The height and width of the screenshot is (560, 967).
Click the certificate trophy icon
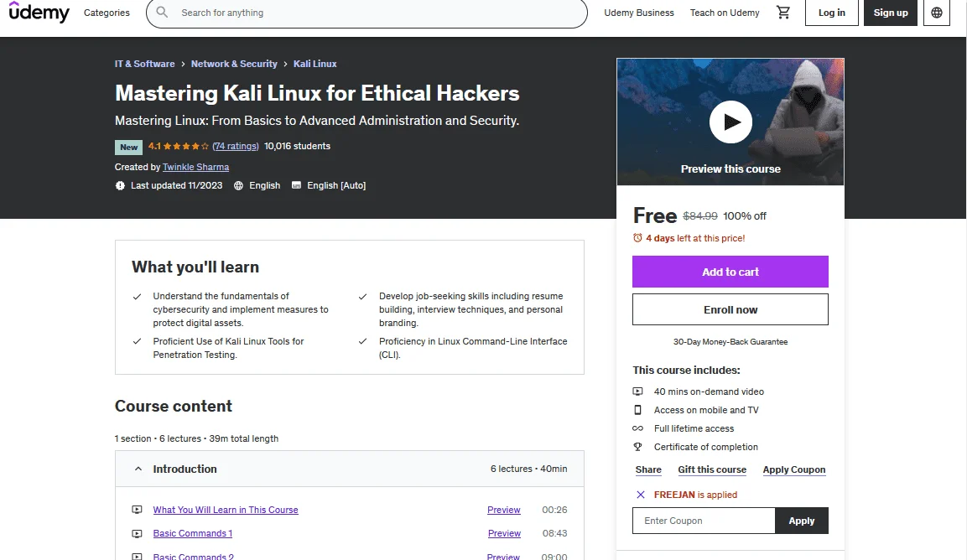[x=637, y=447]
